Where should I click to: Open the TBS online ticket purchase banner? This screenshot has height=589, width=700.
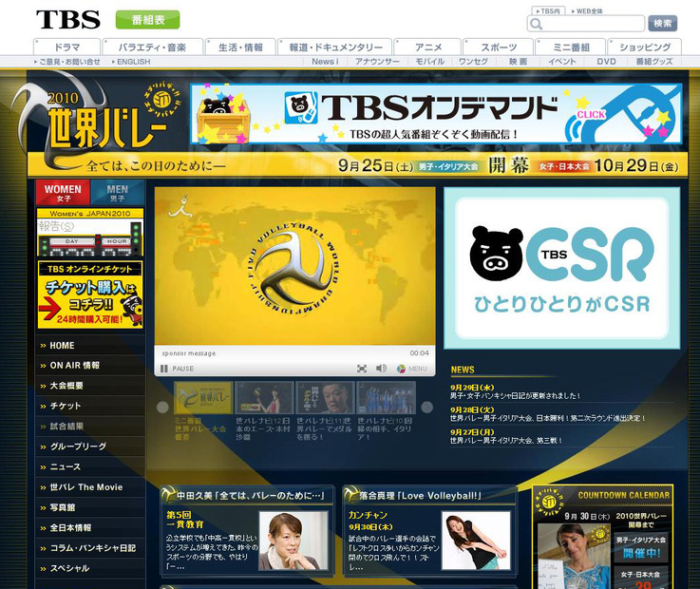pyautogui.click(x=90, y=294)
